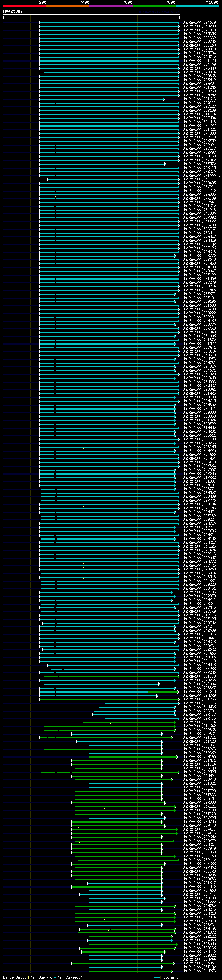Open hit UniRef100_Q8W507
The width and height of the screenshot is (222, 980).
(x=199, y=493)
